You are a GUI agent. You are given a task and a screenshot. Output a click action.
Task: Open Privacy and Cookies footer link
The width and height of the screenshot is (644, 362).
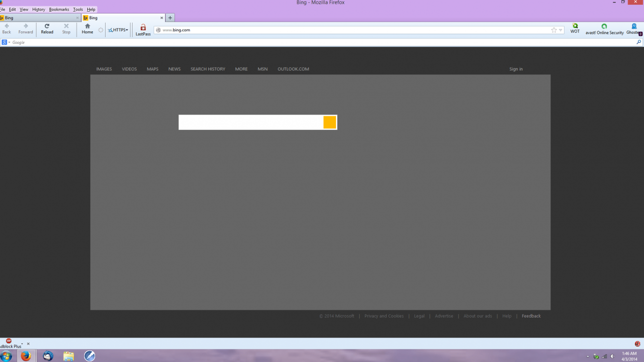(x=384, y=316)
